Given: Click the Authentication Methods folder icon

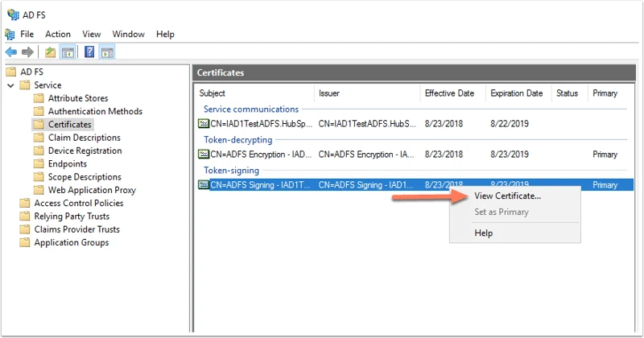Looking at the screenshot, I should click(x=39, y=111).
